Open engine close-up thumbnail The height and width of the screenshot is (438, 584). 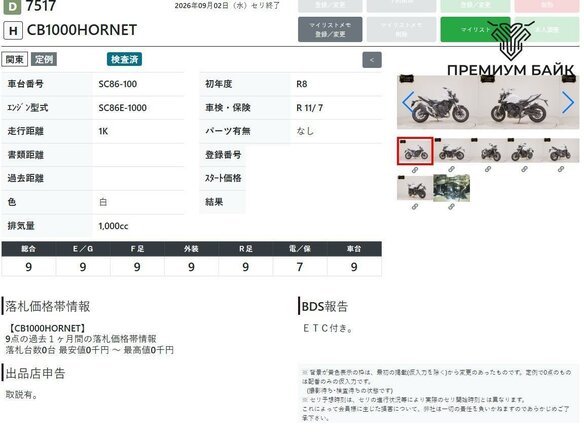point(451,188)
